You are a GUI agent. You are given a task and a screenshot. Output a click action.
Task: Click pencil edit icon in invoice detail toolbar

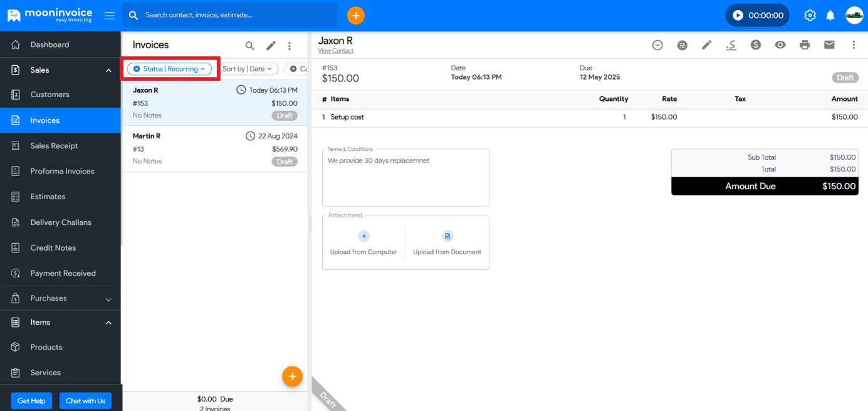click(x=706, y=45)
